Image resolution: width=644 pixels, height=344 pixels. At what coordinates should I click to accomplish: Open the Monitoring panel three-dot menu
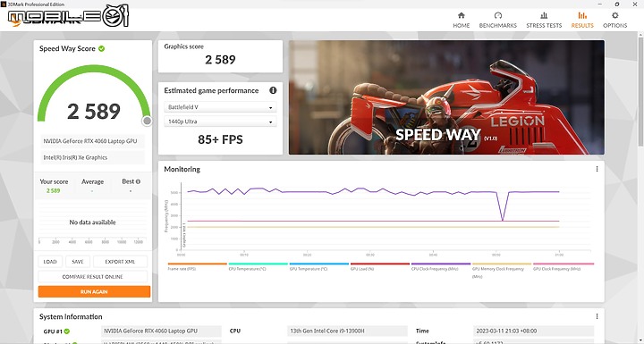[597, 169]
